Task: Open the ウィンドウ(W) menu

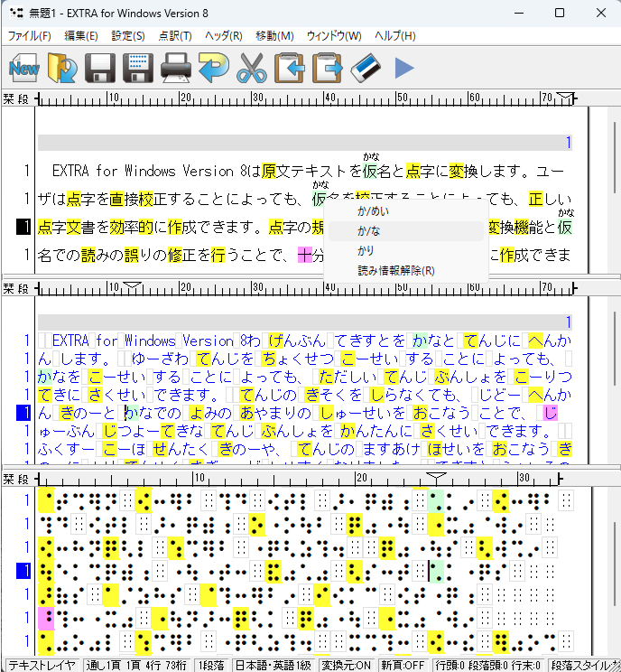Action: [334, 36]
